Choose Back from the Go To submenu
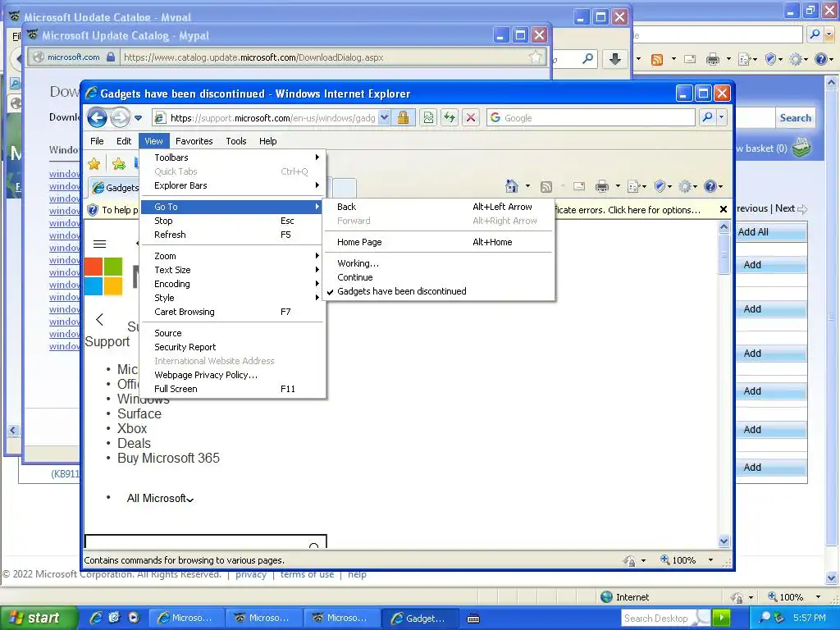This screenshot has height=630, width=840. [x=438, y=207]
